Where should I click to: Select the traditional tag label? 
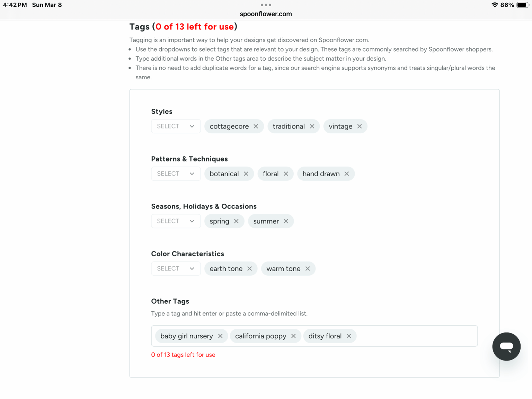[x=289, y=126]
